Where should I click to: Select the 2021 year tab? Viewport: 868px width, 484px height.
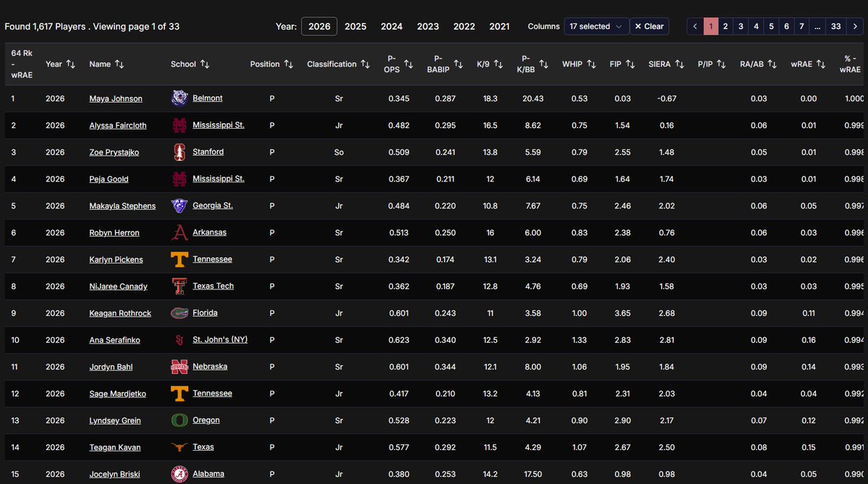[499, 26]
